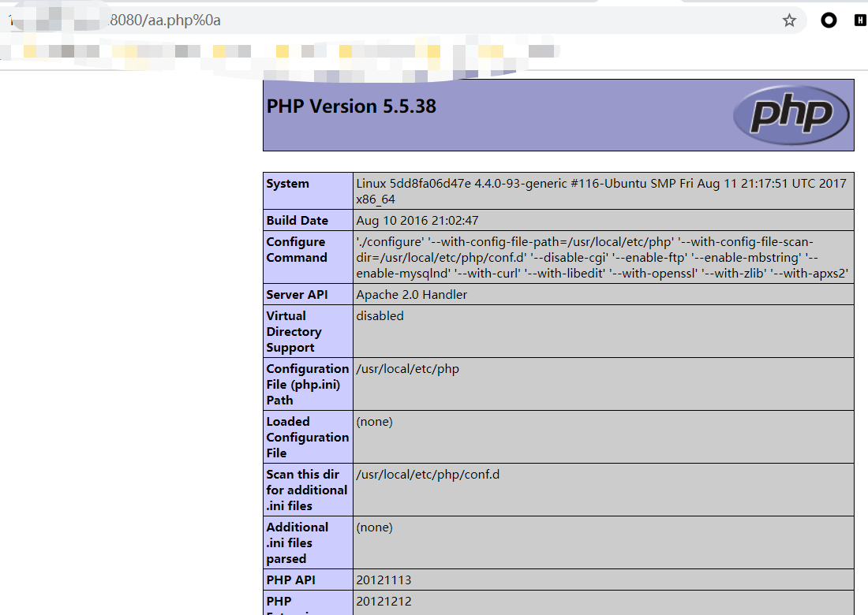
Task: Click the 'System' row label
Action: (x=287, y=184)
